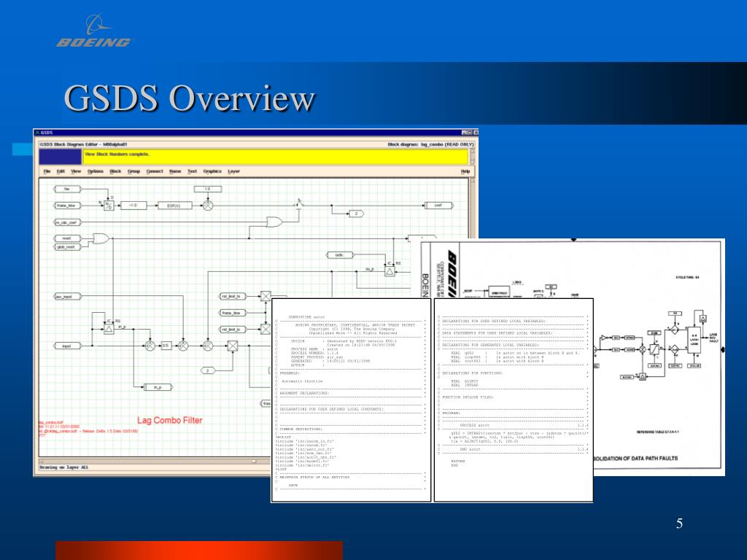Open the View menu
Image resolution: width=747 pixels, height=560 pixels.
(x=76, y=171)
